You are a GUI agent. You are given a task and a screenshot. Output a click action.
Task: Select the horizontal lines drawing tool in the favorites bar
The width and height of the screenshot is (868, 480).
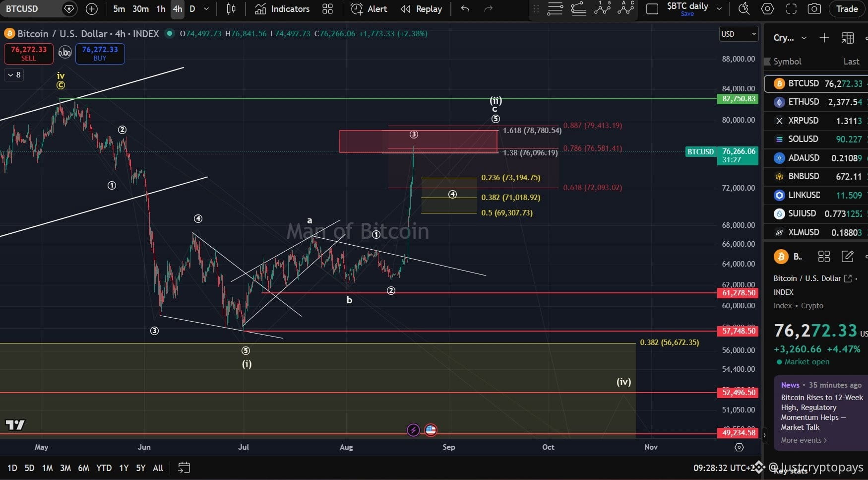click(555, 9)
